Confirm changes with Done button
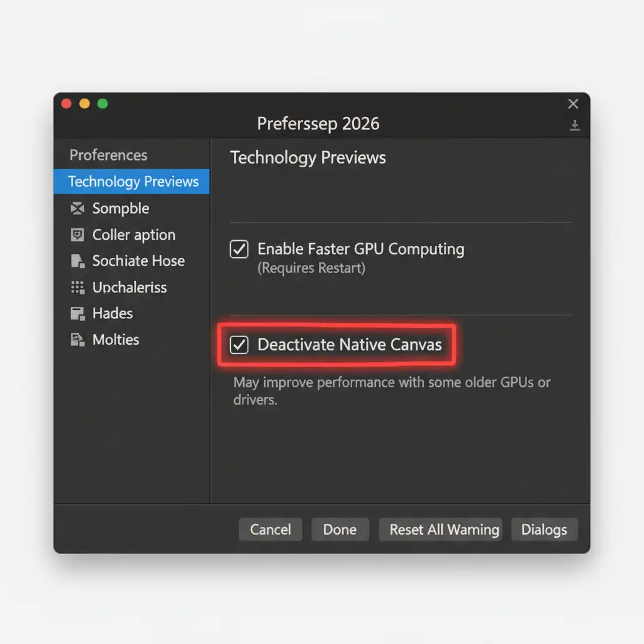This screenshot has width=644, height=644. 340,530
